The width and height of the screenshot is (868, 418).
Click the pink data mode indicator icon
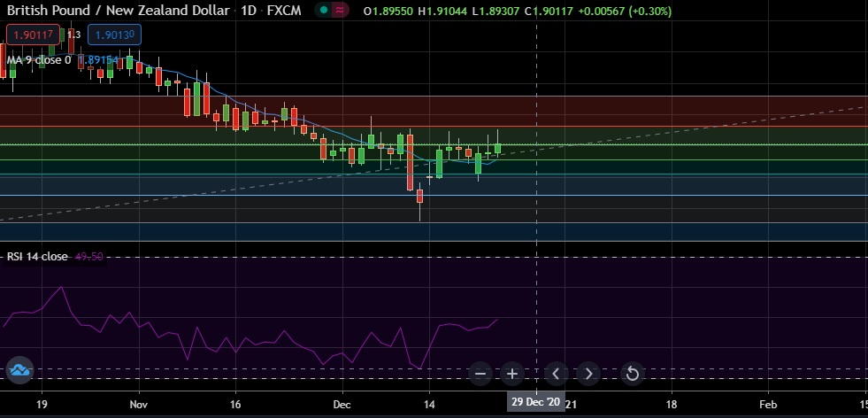click(x=340, y=10)
